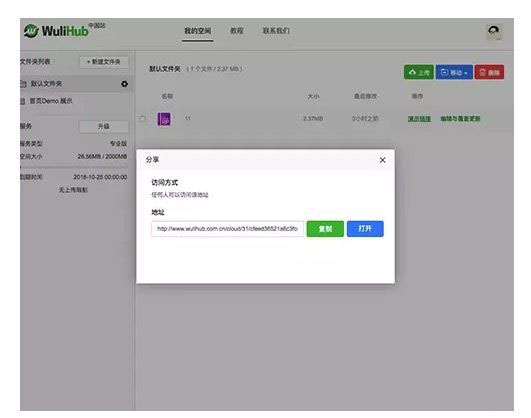The width and height of the screenshot is (531, 418).
Task: Click the 访问方式 heading in the dialog
Action: pyautogui.click(x=164, y=183)
